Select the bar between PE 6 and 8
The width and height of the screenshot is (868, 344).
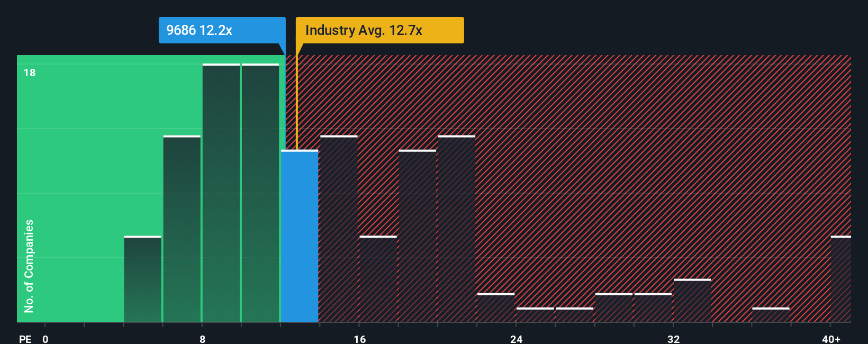pyautogui.click(x=182, y=229)
